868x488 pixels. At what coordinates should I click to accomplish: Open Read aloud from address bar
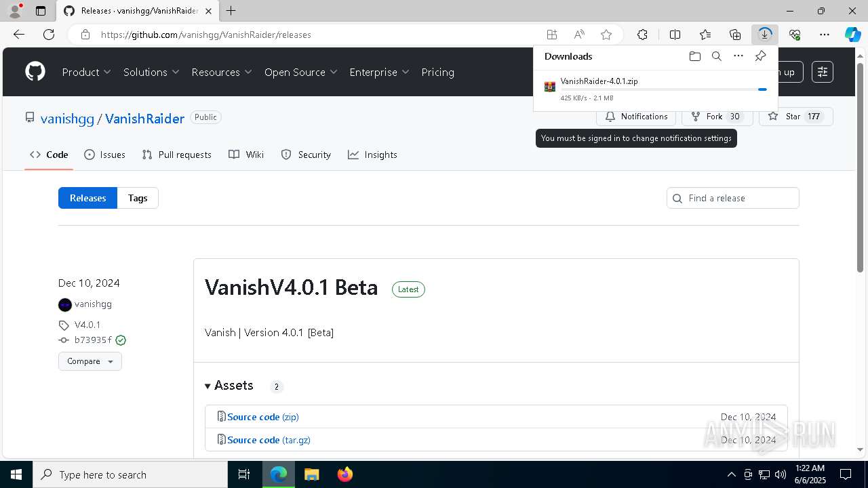(x=579, y=35)
